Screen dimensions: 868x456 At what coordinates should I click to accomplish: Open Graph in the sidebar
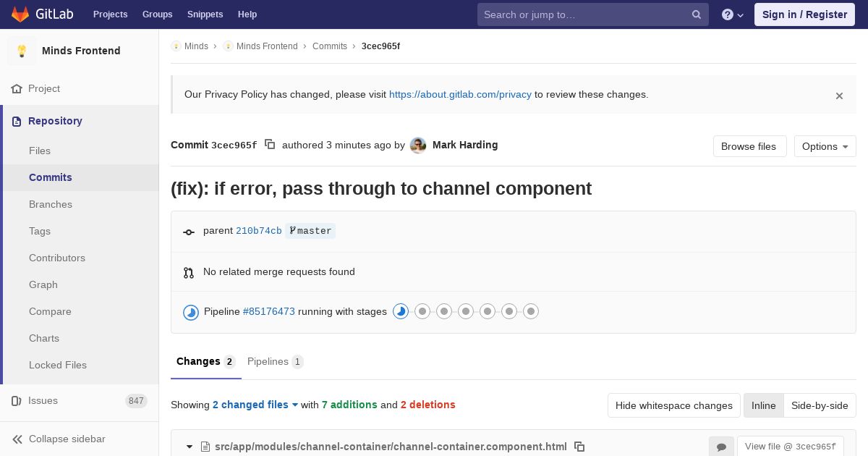coord(43,284)
